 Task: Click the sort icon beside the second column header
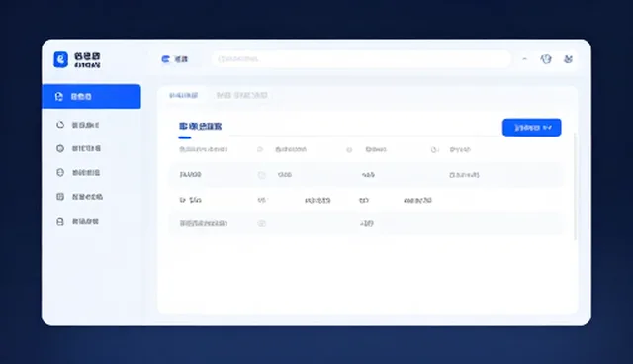click(260, 149)
